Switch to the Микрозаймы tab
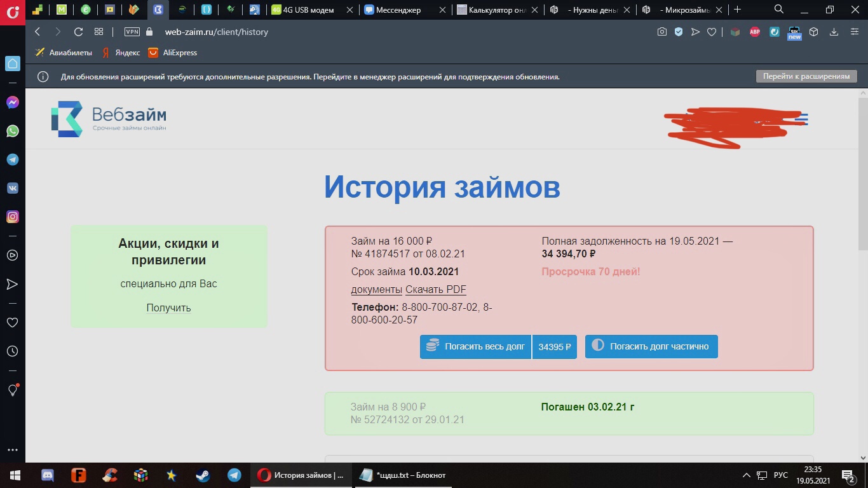Image resolution: width=868 pixels, height=488 pixels. [x=683, y=10]
